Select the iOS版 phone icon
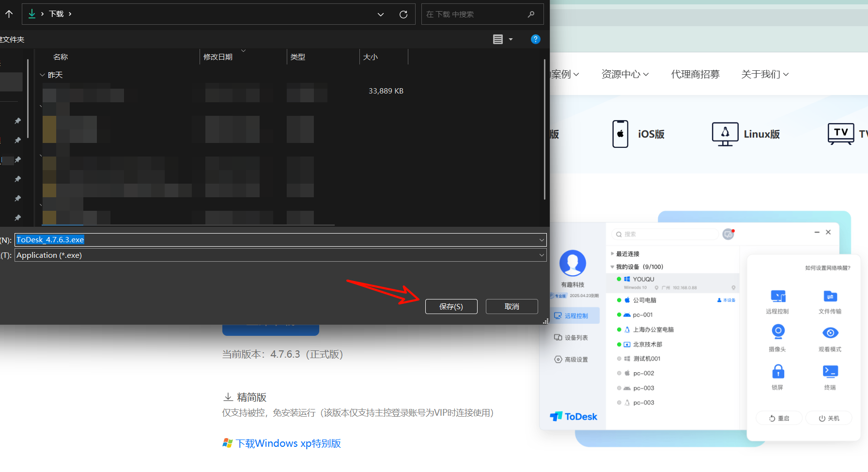 tap(620, 134)
